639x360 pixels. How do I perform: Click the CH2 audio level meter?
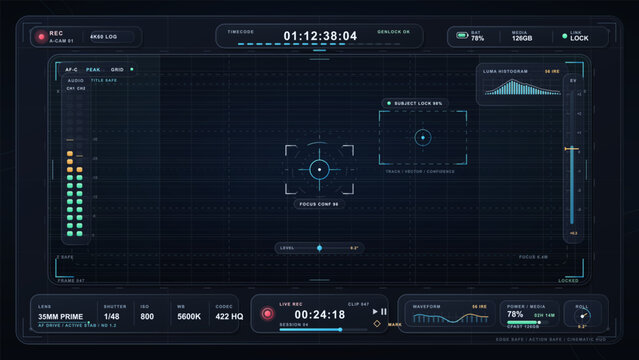79,166
